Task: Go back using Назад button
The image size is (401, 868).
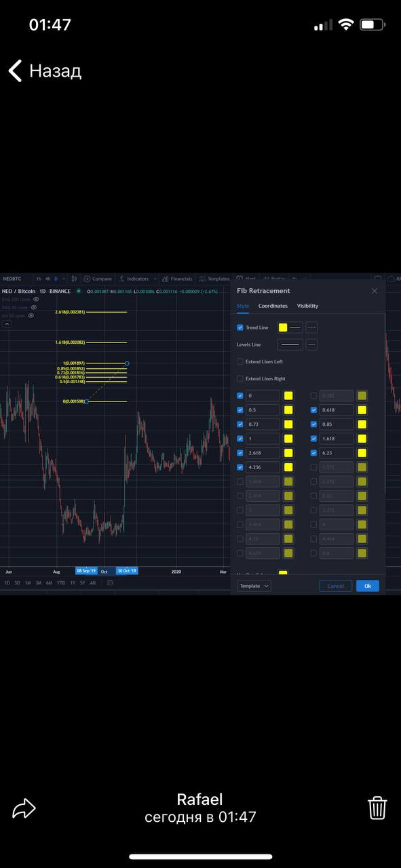Action: pyautogui.click(x=45, y=71)
